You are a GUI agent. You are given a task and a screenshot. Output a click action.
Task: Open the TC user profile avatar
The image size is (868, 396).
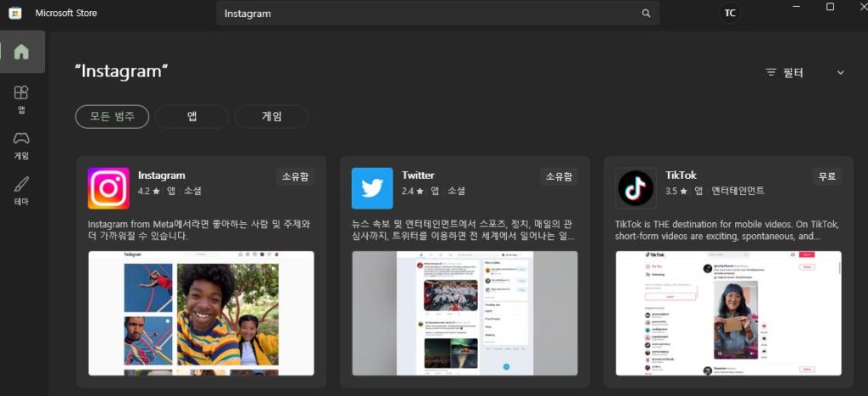(730, 14)
